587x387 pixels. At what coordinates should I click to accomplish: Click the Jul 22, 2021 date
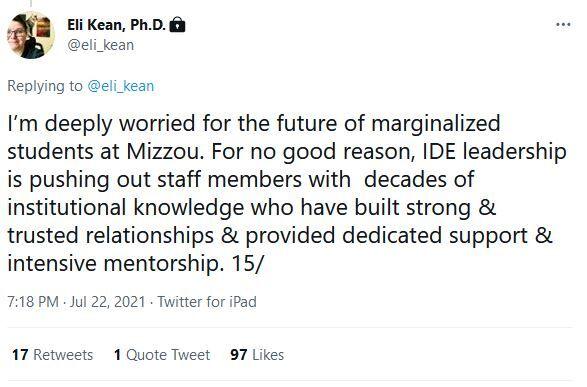[107, 302]
